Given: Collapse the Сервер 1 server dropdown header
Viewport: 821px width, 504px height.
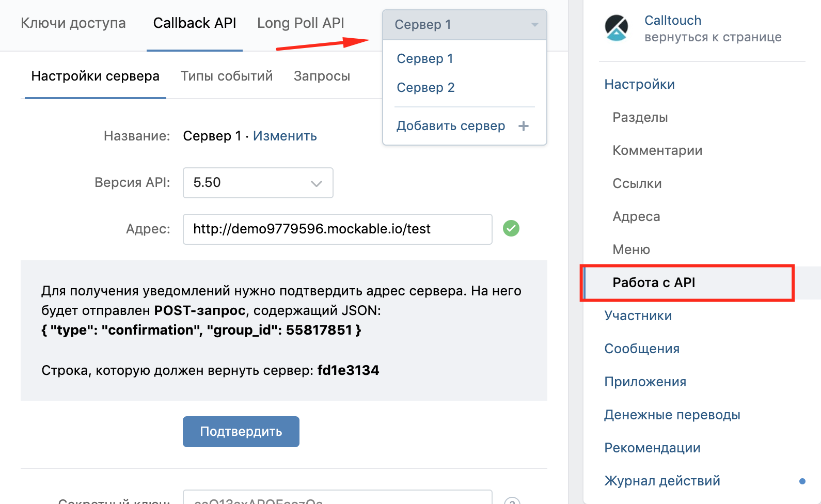Looking at the screenshot, I should (465, 25).
